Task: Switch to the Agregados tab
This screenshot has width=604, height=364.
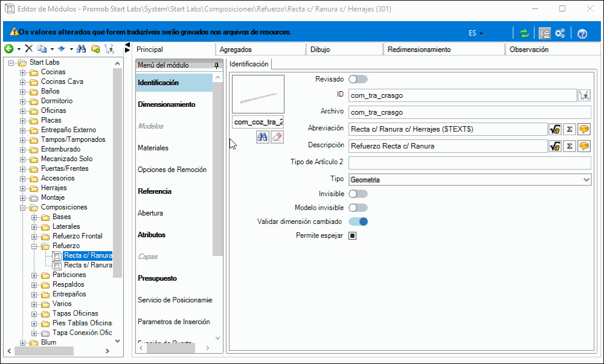Action: click(260, 49)
